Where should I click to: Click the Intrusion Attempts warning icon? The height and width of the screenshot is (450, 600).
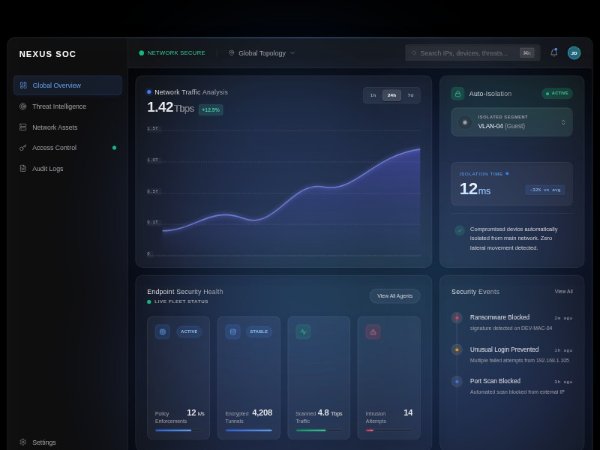coord(373,331)
